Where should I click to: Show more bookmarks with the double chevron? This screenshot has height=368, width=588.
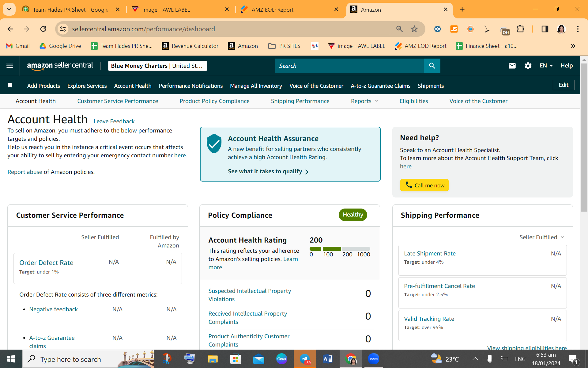coord(573,46)
